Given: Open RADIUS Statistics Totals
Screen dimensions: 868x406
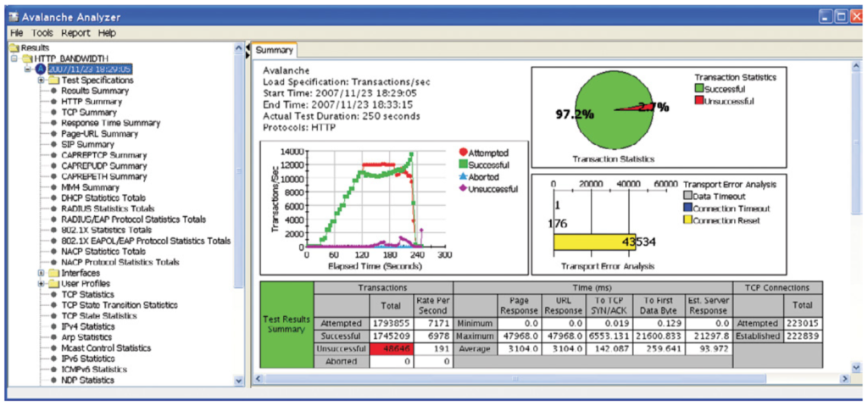Looking at the screenshot, I should (x=107, y=209).
